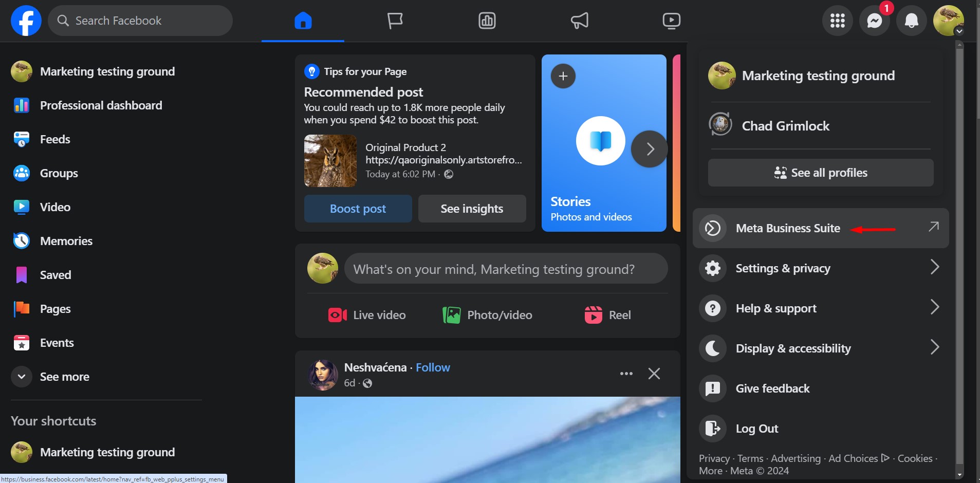Switch to Chad Grimlock profile
Viewport: 980px width, 483px height.
(x=821, y=126)
